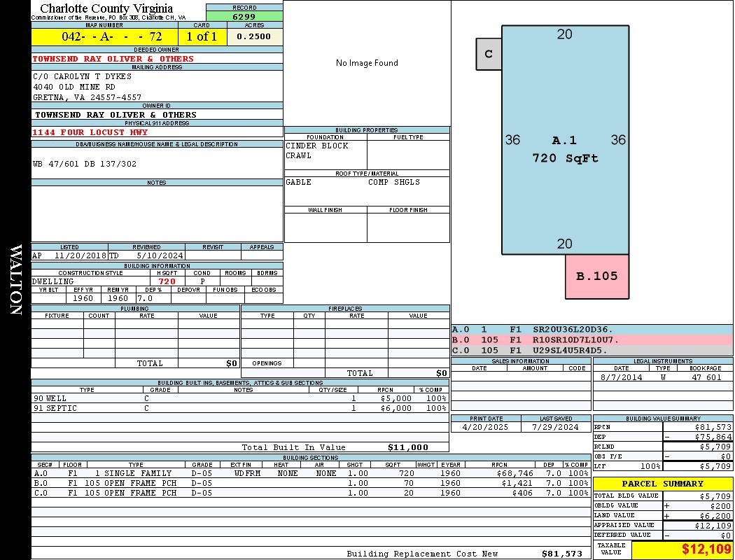Click the A.0 SINGLE FAMILY building section row
The image size is (735, 560).
coord(310,473)
